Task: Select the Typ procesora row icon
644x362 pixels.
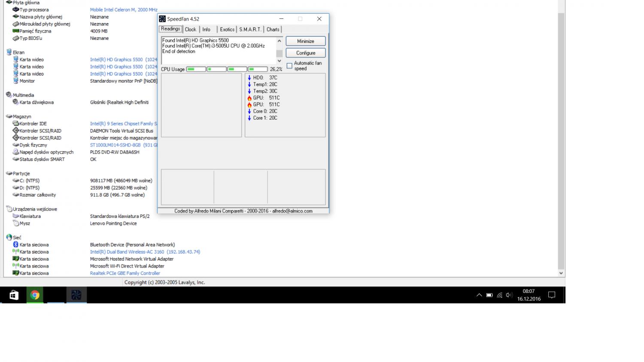Action: tap(16, 9)
